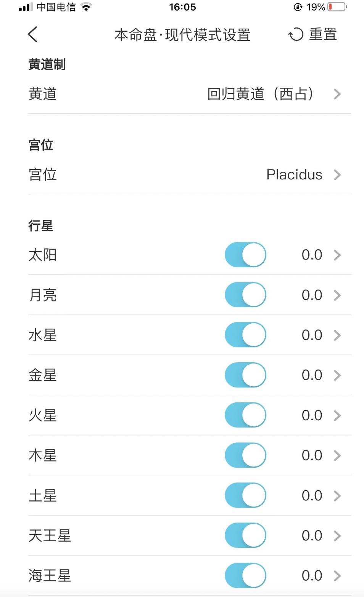
Task: Open 水星 (Mercury) detail via its chevron
Action: click(x=337, y=335)
